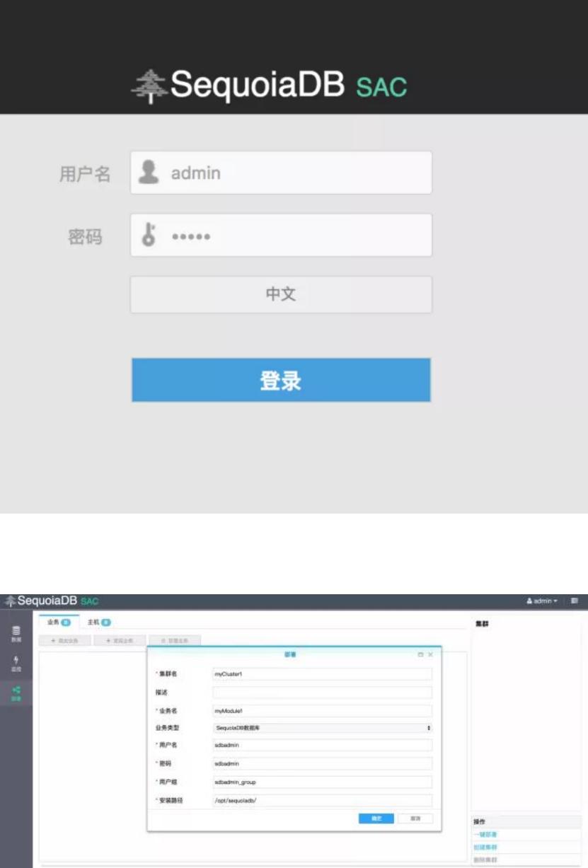This screenshot has height=868, width=588.
Task: Click the 创建集群 link under 操作
Action: pos(486,847)
